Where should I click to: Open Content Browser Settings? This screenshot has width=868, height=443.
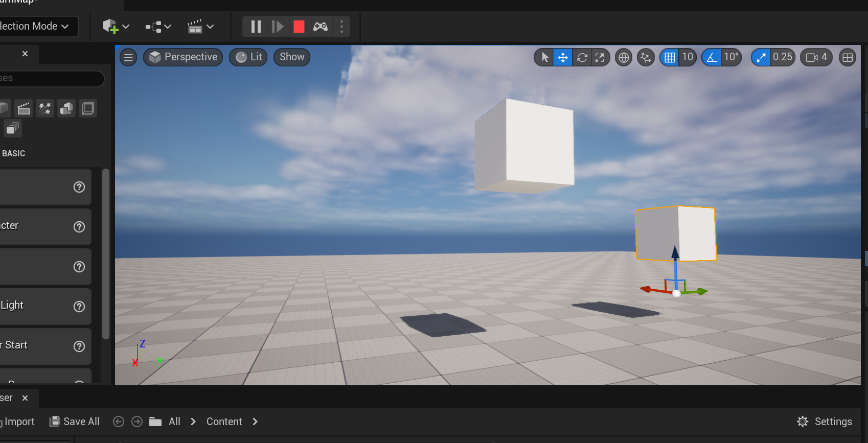pos(825,422)
